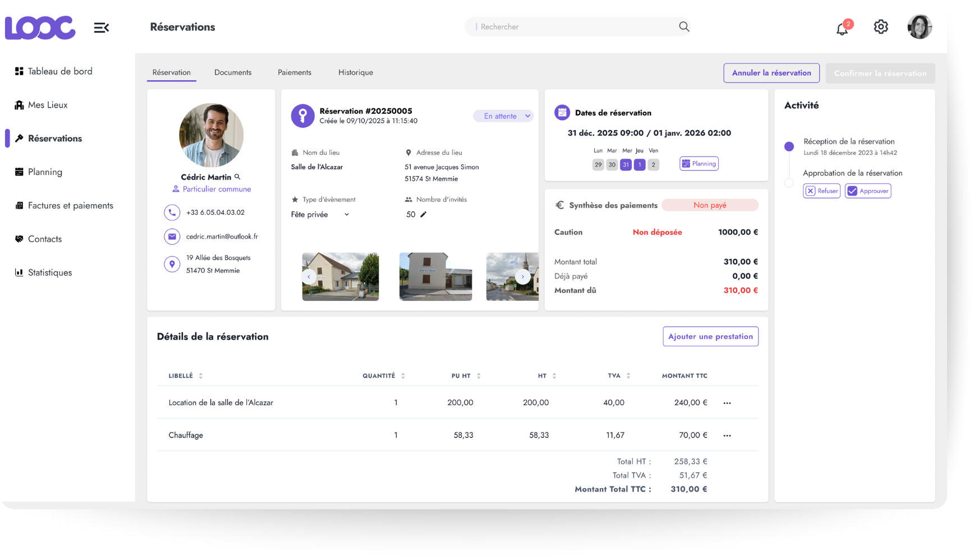This screenshot has width=974, height=560.
Task: Click the email envelope icon
Action: pos(172,237)
